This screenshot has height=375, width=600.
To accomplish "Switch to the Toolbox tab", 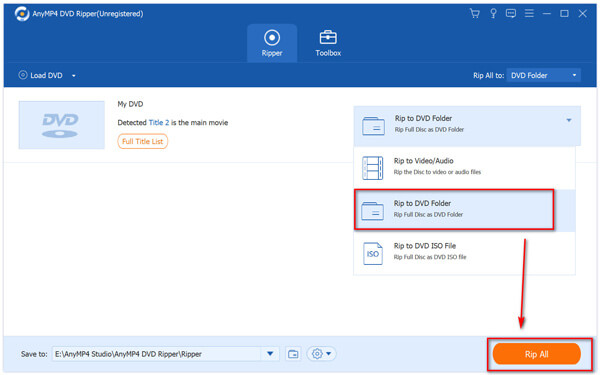I will pos(328,43).
